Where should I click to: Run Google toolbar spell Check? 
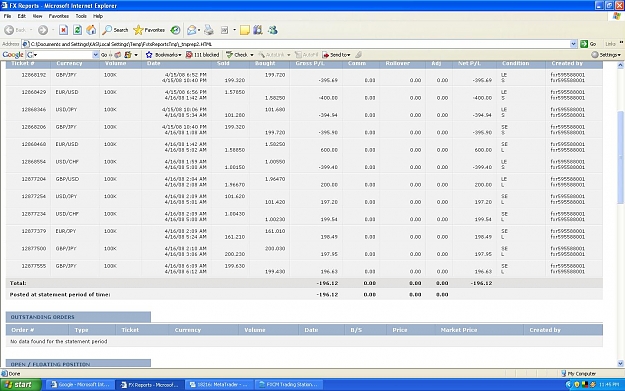click(237, 55)
